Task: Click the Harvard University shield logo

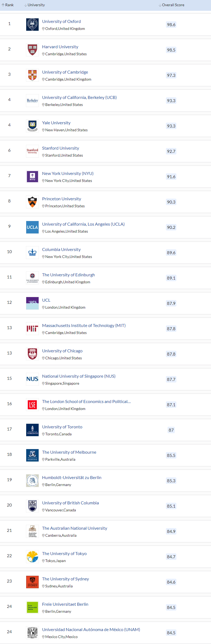Action: [x=32, y=50]
